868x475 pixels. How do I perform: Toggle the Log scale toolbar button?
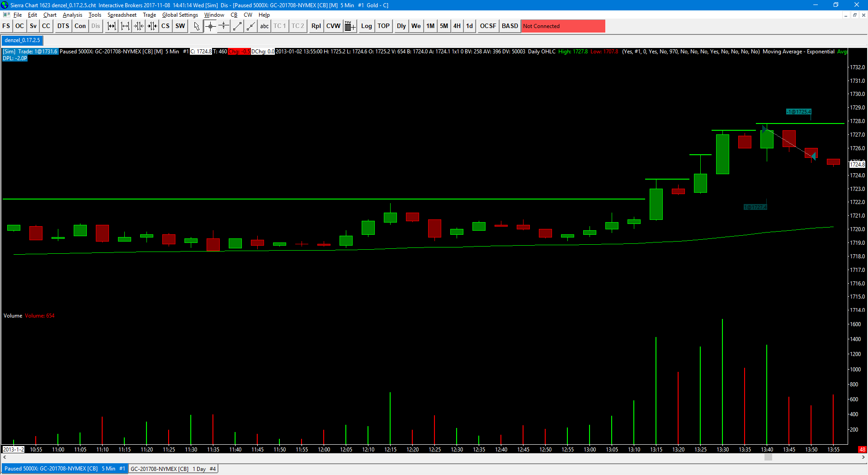click(367, 26)
